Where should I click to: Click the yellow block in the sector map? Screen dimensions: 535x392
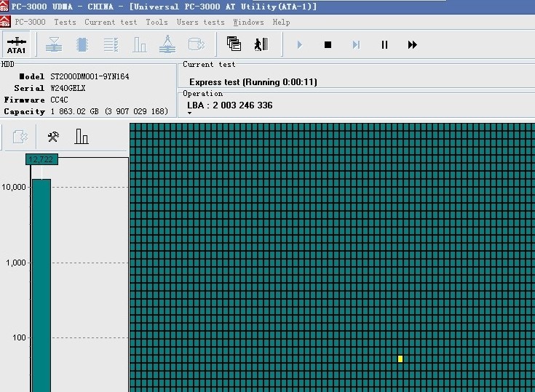400,359
